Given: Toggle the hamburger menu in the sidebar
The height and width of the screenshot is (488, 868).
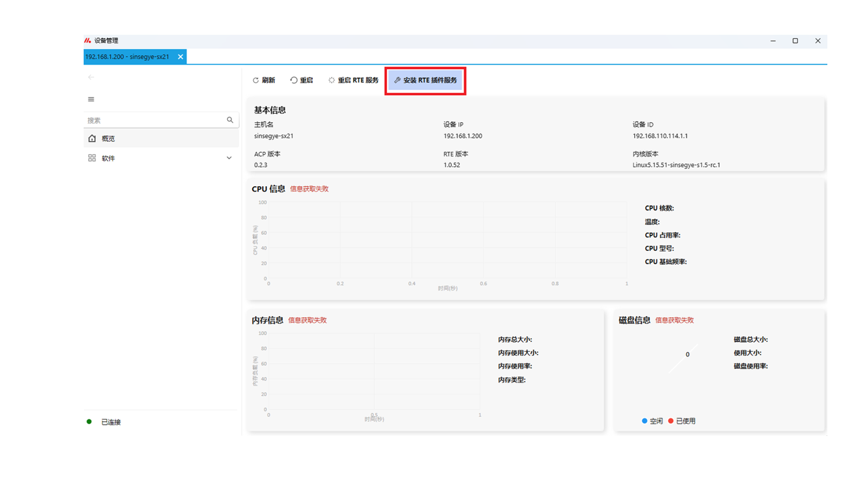Looking at the screenshot, I should tap(91, 99).
